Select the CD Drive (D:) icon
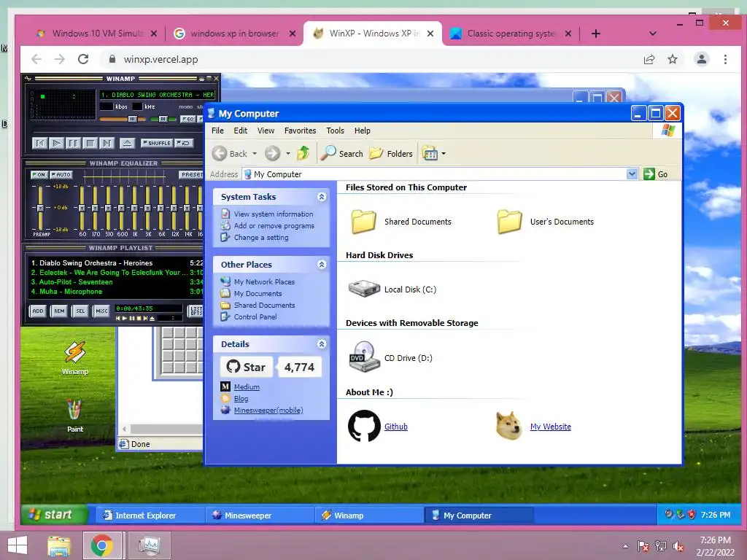This screenshot has height=560, width=747. [364, 357]
